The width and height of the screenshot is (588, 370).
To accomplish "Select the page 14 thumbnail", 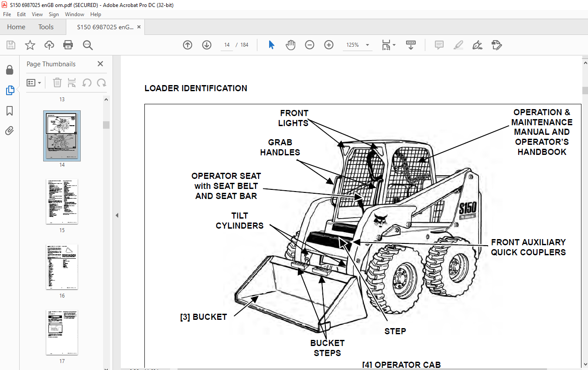I will [62, 136].
